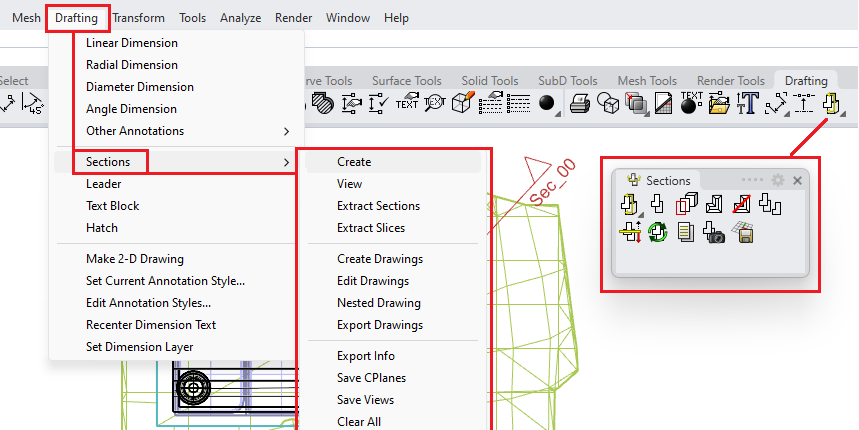Select Extract Sections in the submenu
Screen dimensions: 859x430
378,206
